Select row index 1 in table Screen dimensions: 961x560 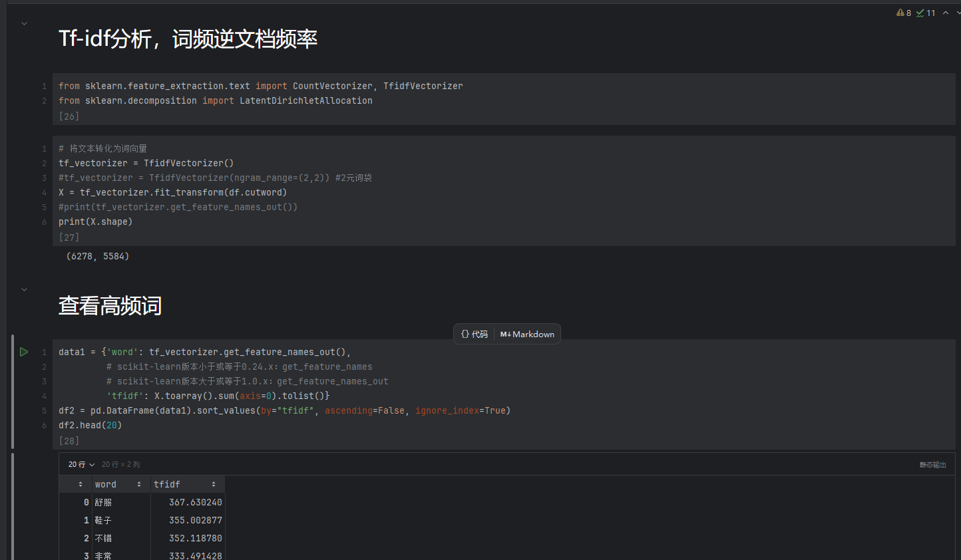pos(86,520)
